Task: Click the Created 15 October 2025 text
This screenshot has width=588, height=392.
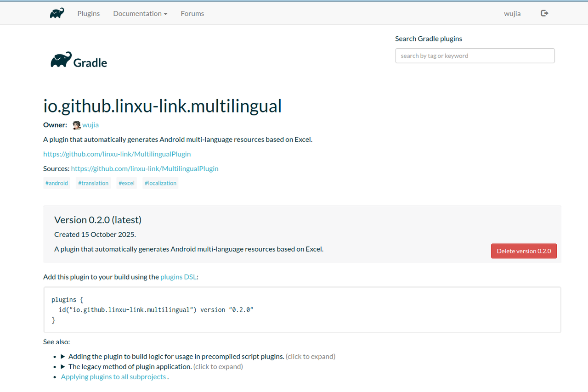Action: (95, 234)
